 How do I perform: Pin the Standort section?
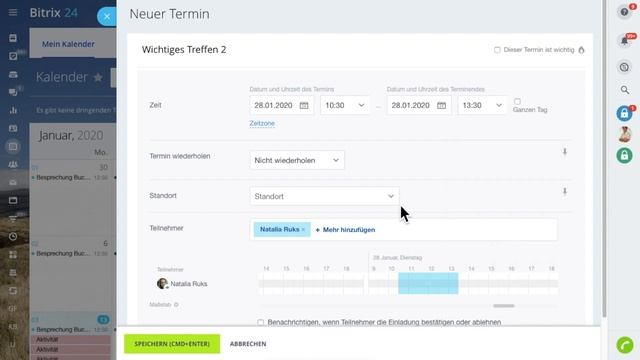tap(565, 191)
